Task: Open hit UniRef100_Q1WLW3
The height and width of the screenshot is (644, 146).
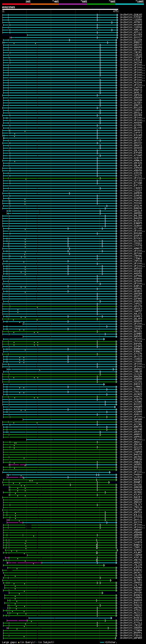Action: (x=131, y=15)
